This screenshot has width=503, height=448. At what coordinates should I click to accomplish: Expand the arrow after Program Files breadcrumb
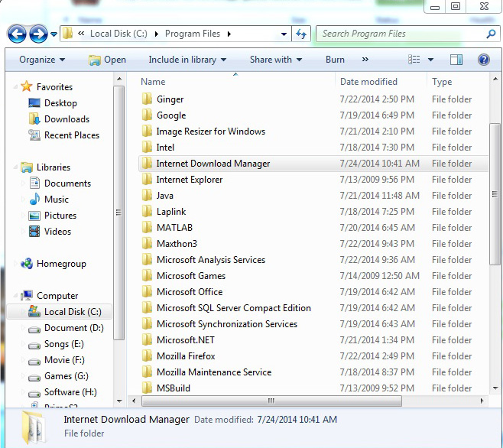click(229, 34)
